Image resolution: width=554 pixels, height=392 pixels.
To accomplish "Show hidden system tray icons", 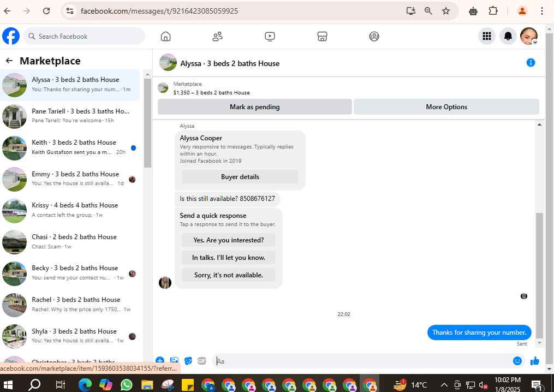I will (x=444, y=385).
